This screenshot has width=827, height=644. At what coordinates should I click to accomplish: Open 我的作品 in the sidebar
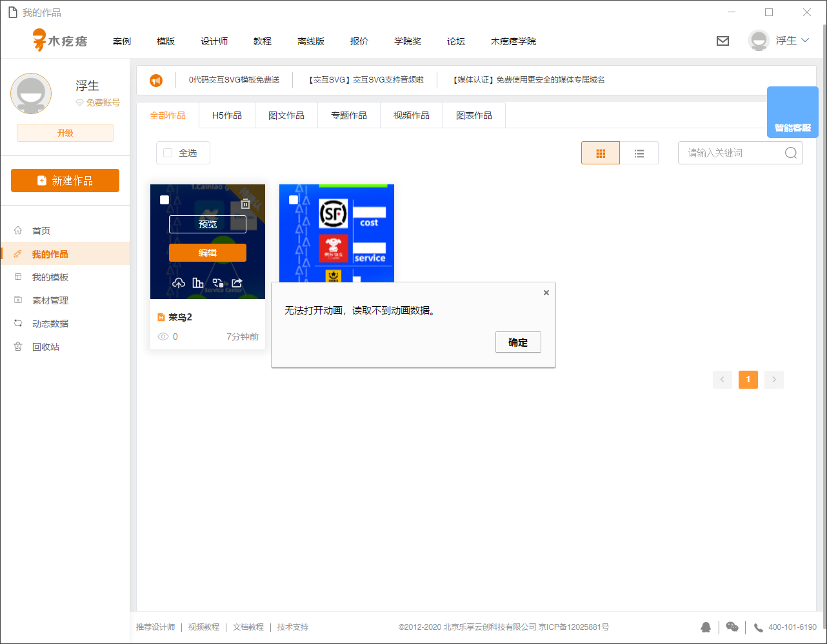tap(65, 254)
